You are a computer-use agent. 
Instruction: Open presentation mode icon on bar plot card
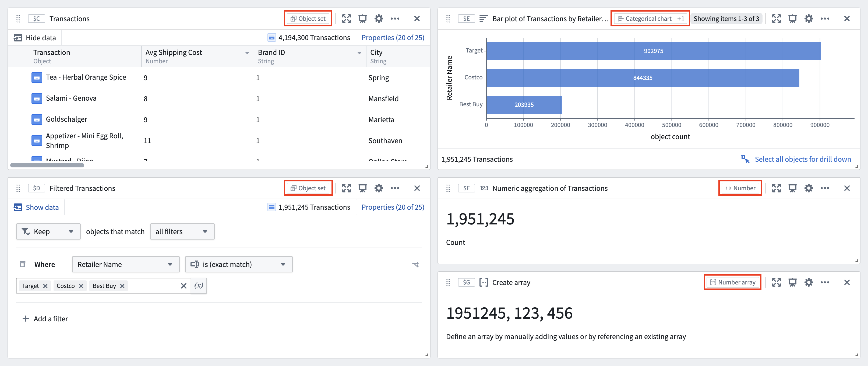(x=792, y=19)
